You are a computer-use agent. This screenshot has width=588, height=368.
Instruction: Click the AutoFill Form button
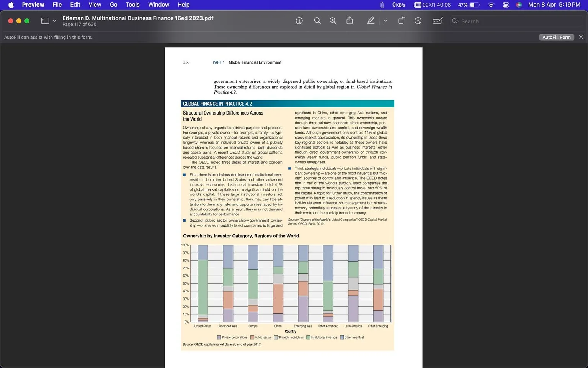pyautogui.click(x=557, y=37)
